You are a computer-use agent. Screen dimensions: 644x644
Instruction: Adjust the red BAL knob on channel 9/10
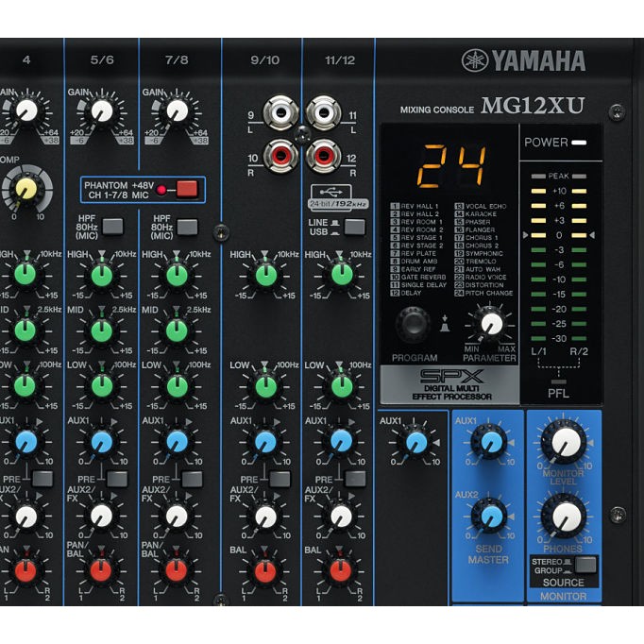pyautogui.click(x=265, y=570)
